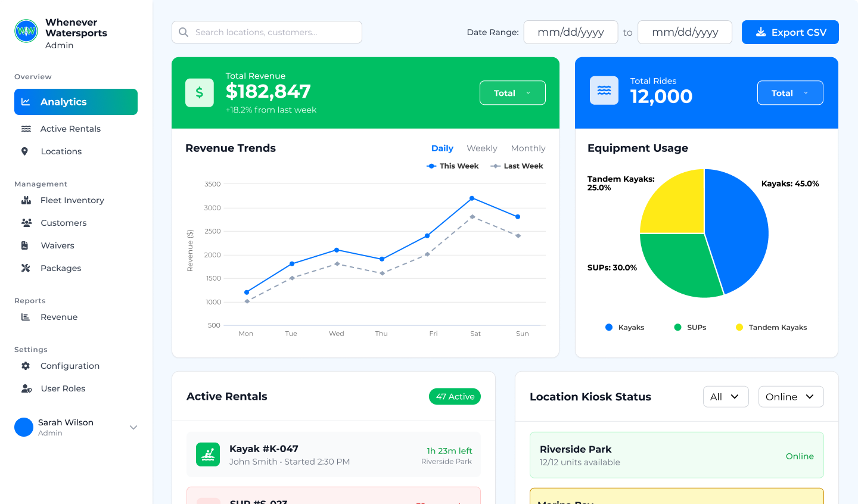Click the search magnifier icon
858x504 pixels.
[184, 32]
